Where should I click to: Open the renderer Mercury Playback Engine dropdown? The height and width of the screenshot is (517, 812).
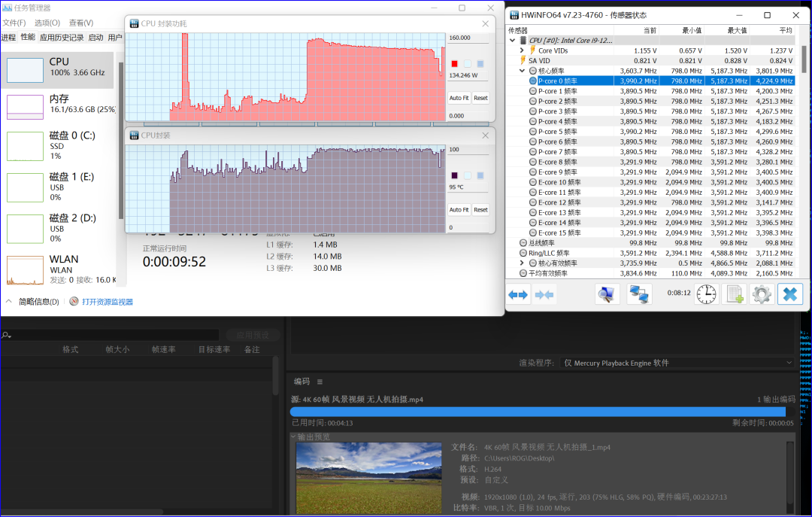(677, 363)
